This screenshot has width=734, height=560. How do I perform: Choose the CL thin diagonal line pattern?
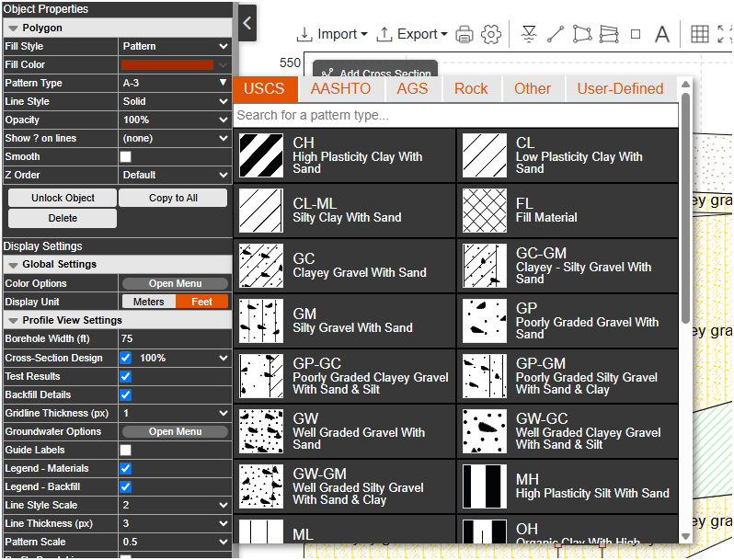[x=485, y=155]
